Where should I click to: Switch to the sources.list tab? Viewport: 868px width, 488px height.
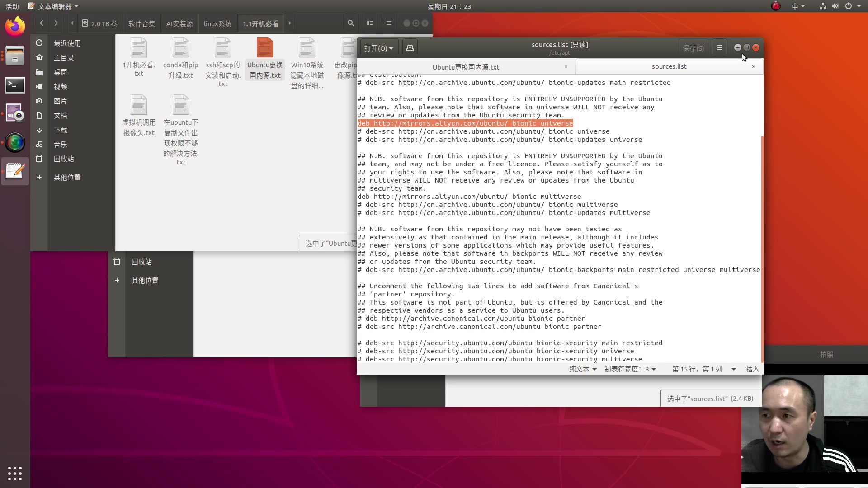point(669,66)
